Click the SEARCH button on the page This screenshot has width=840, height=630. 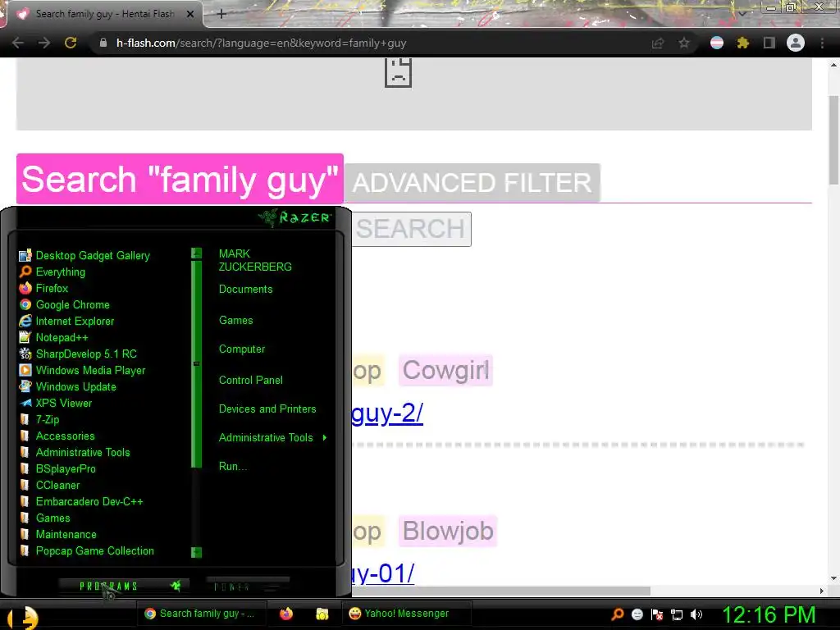coord(411,229)
